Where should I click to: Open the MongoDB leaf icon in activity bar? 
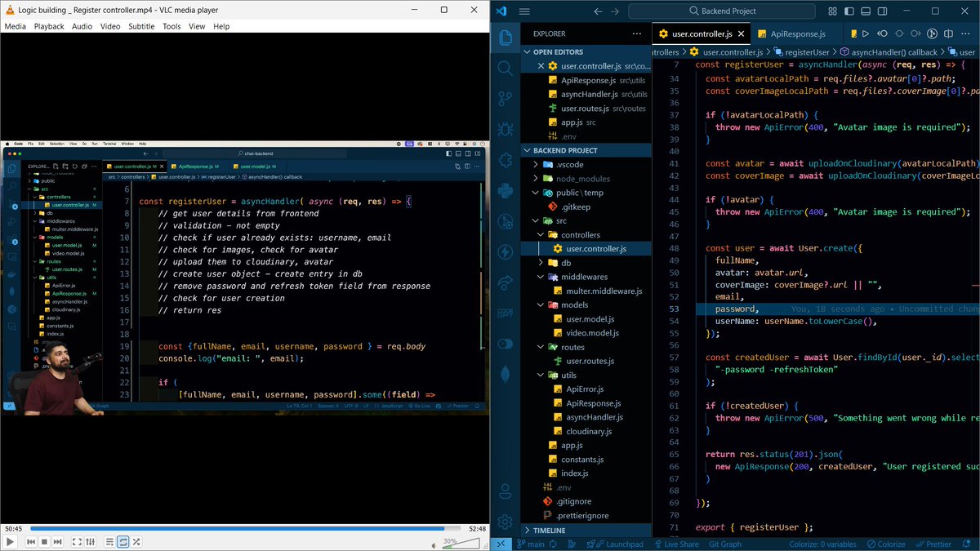(x=506, y=374)
